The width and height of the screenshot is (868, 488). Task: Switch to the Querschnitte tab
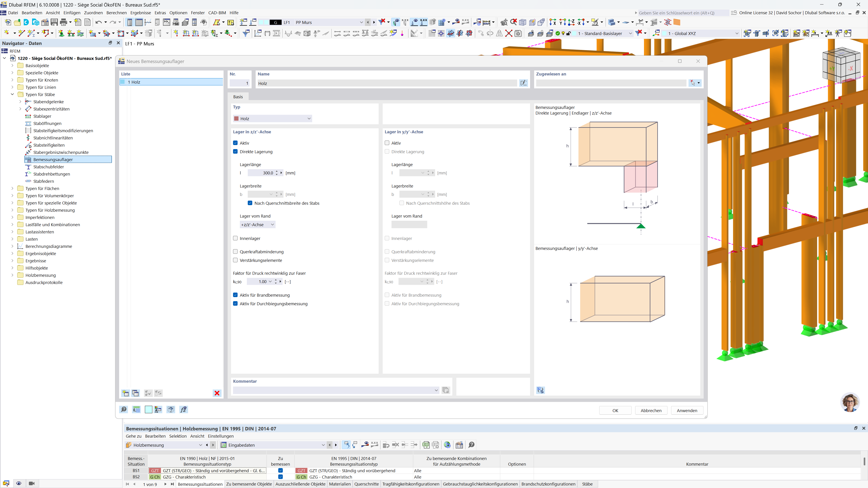pyautogui.click(x=366, y=484)
